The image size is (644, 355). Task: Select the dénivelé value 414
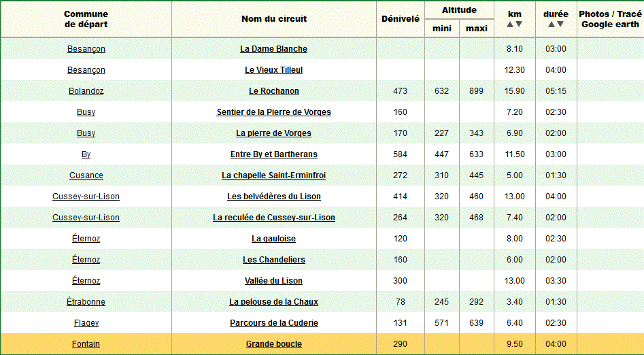[401, 197]
